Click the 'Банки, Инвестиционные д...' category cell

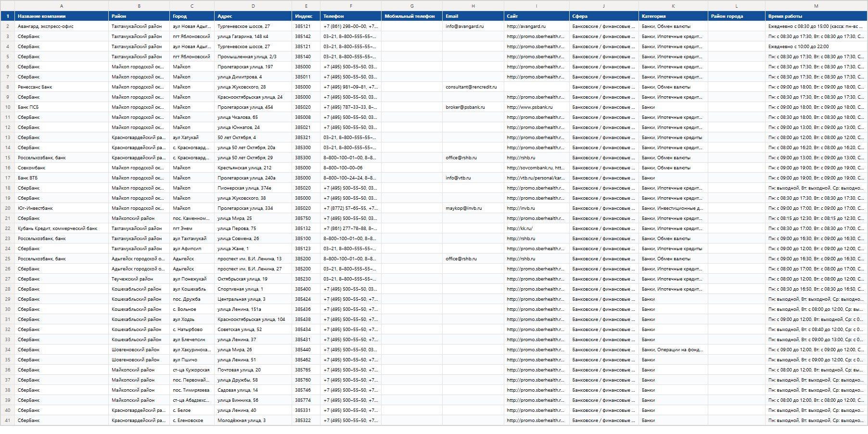pyautogui.click(x=673, y=208)
